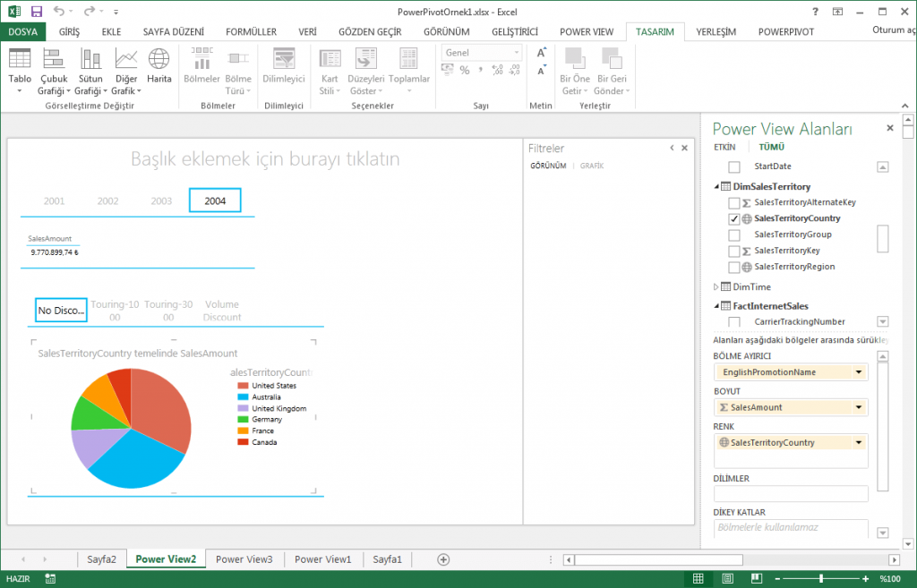Undo the last action
This screenshot has width=917, height=588.
pos(58,11)
